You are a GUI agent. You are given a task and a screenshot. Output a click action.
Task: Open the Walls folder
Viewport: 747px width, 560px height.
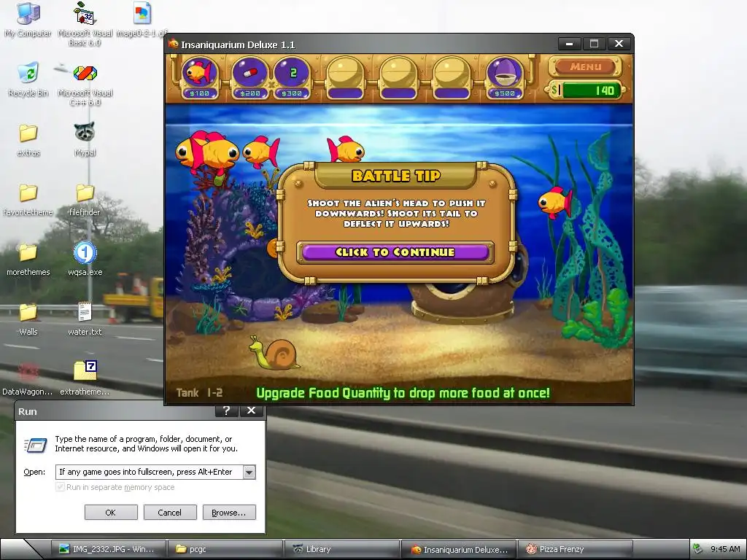(28, 319)
